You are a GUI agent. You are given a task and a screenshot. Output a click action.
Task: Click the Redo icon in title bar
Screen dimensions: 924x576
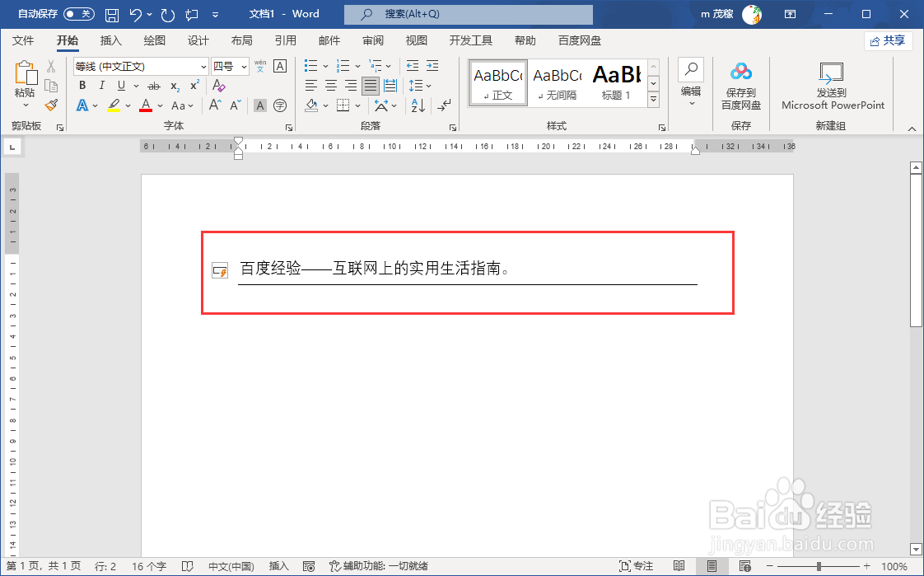168,14
